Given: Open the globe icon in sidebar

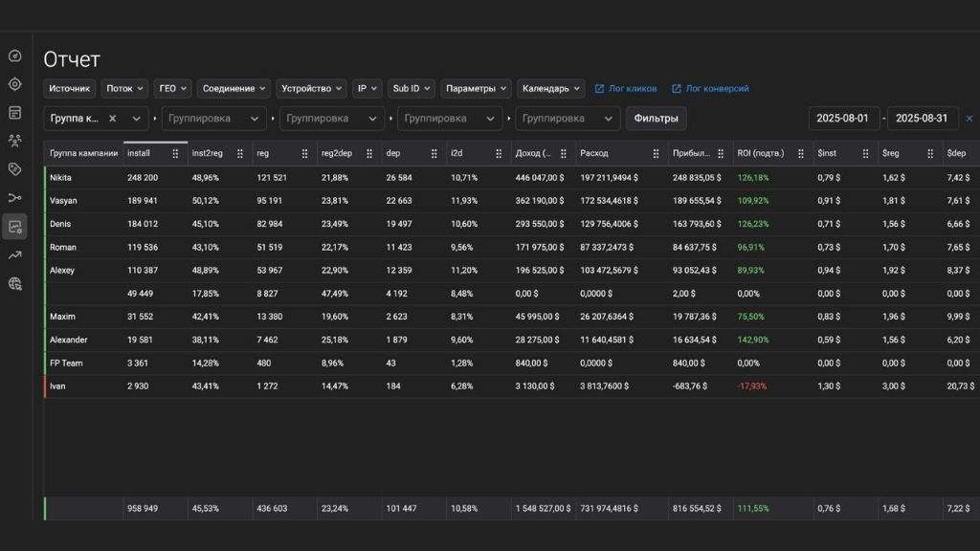Looking at the screenshot, I should [x=14, y=283].
